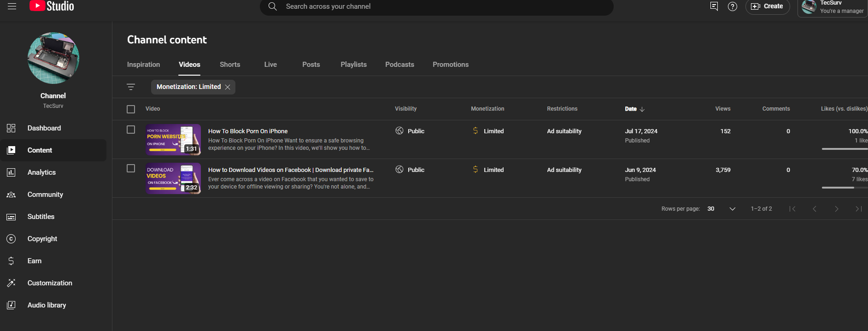Click the TecSurv account avatar
Screen dimensions: 868x331
point(809,7)
